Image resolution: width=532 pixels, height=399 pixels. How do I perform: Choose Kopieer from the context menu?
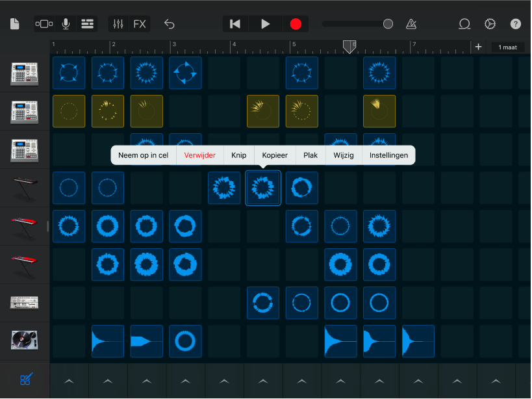[x=274, y=155]
